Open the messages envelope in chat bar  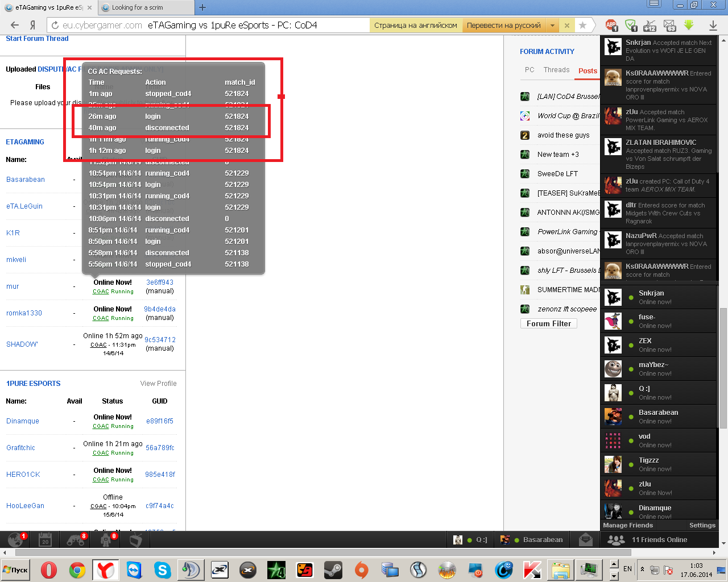[x=585, y=539]
